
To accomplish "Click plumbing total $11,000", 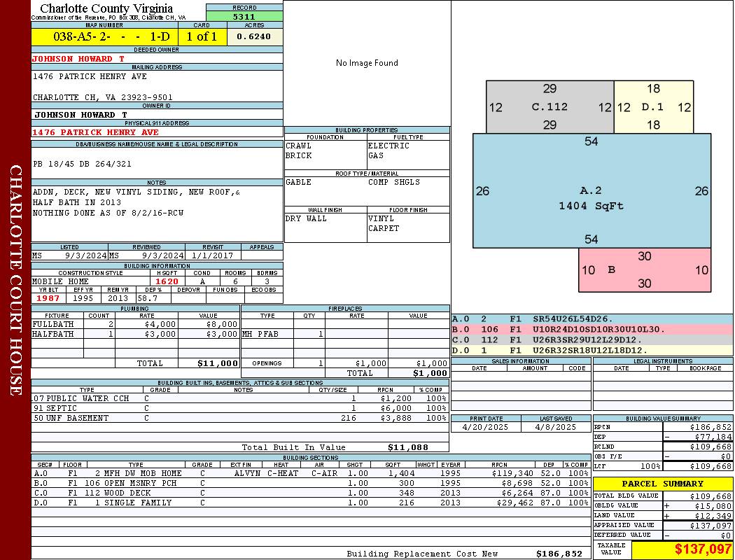I will 218,363.
